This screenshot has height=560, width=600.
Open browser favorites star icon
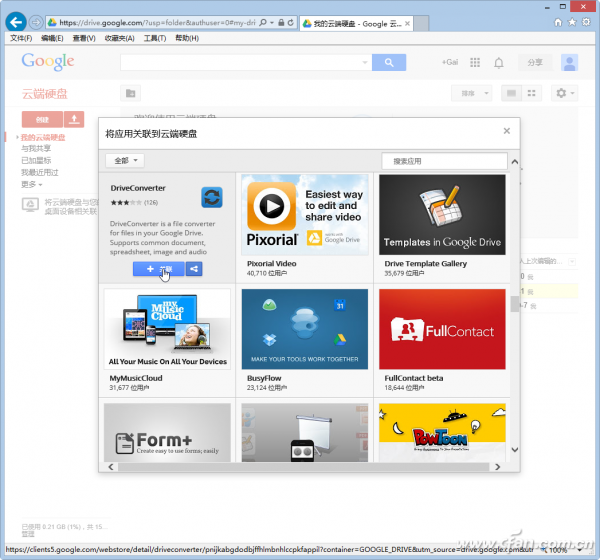572,22
